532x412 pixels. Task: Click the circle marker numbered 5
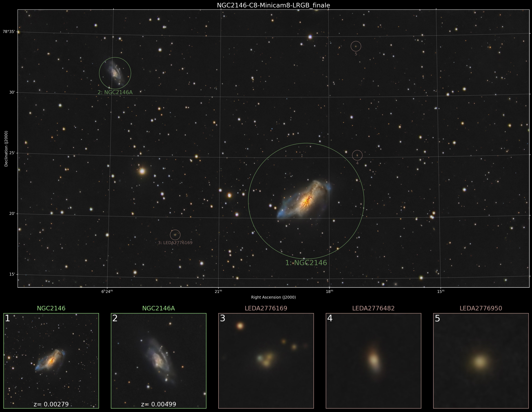(356, 46)
